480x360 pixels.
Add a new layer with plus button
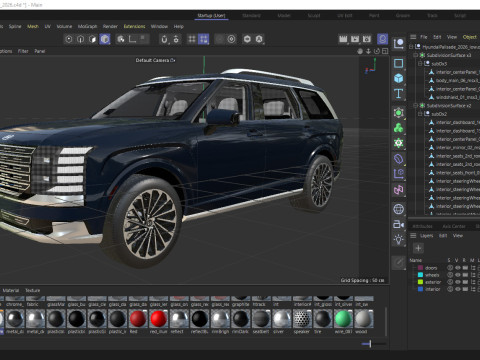418,248
